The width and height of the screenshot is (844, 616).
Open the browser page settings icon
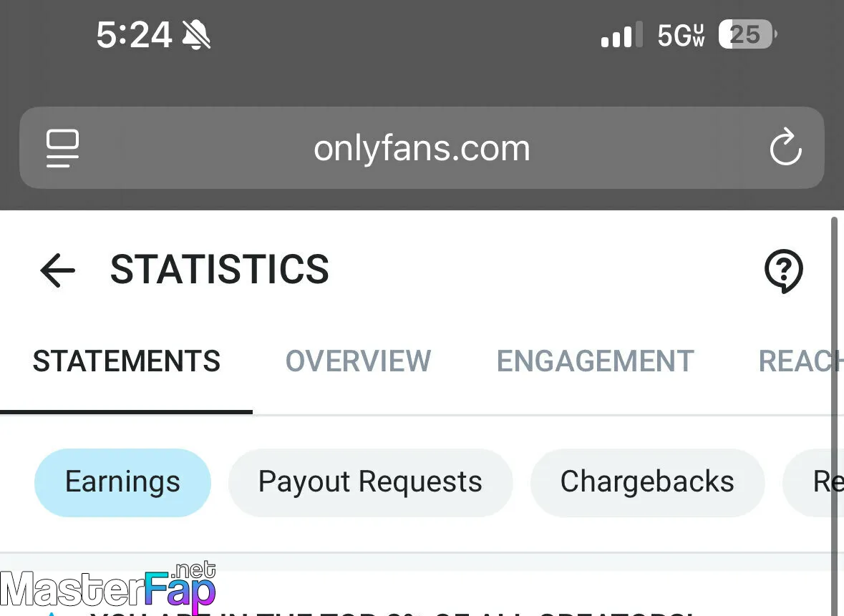[x=63, y=148]
